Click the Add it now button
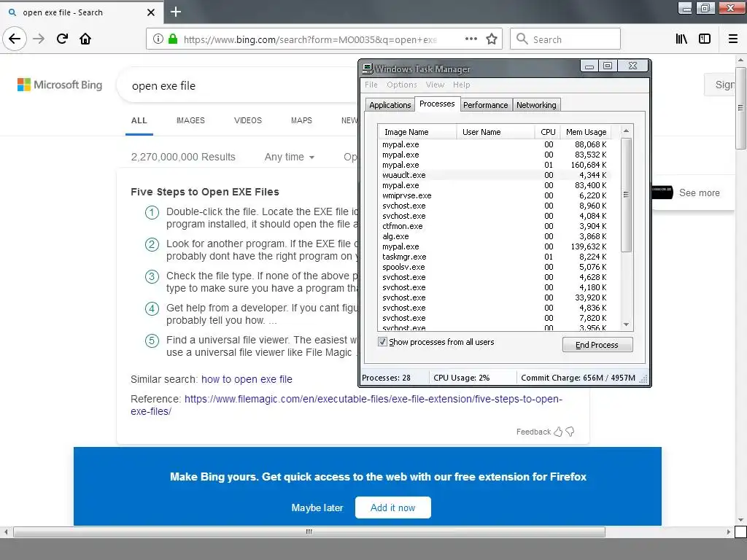The height and width of the screenshot is (560, 747). pyautogui.click(x=393, y=507)
